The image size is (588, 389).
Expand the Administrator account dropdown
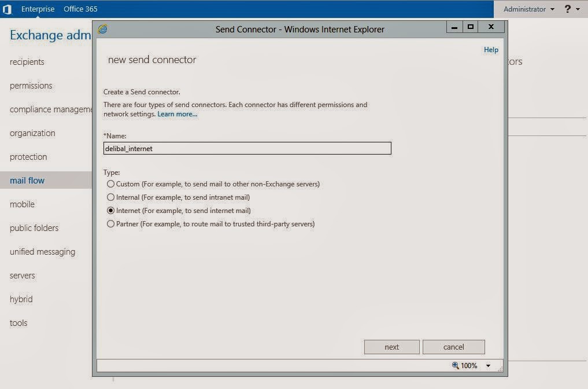pos(528,9)
